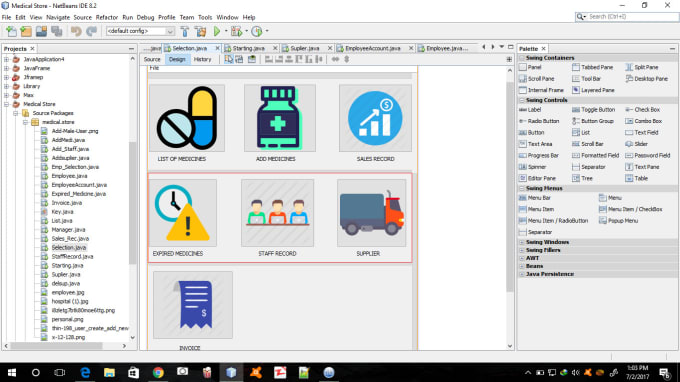
Task: Select the Sales Record chart image
Action: 375,118
